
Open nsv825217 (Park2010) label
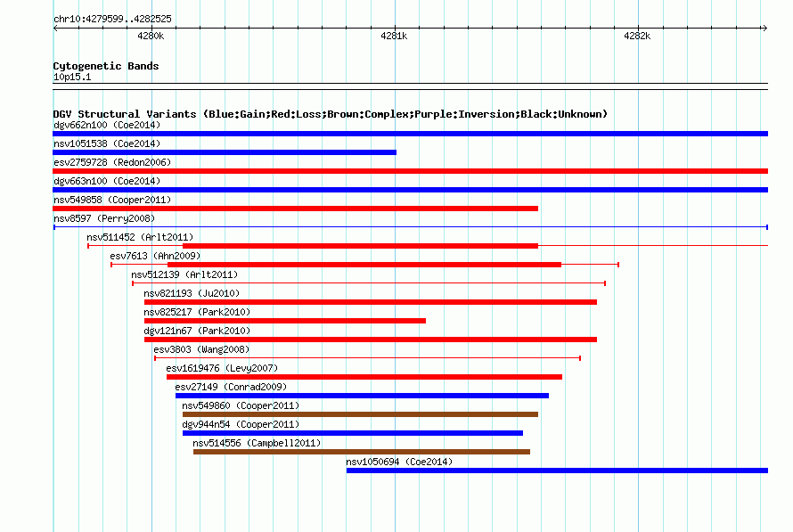tap(197, 312)
